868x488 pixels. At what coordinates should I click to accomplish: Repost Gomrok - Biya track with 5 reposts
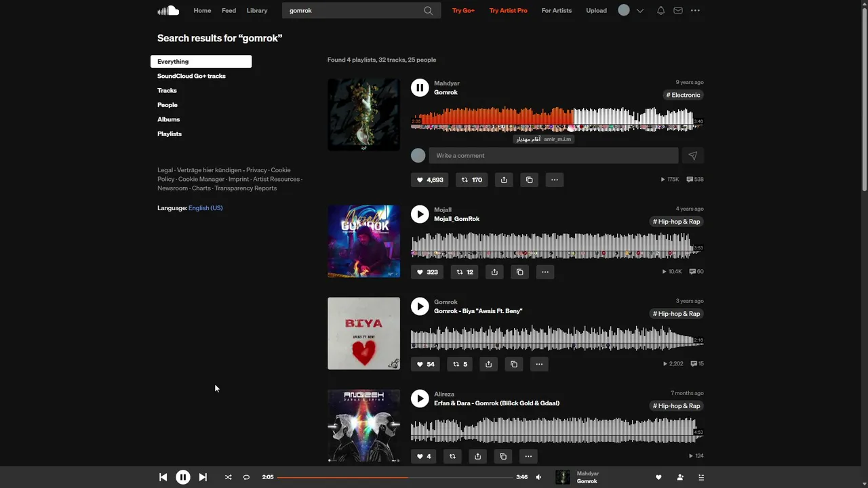[460, 364]
